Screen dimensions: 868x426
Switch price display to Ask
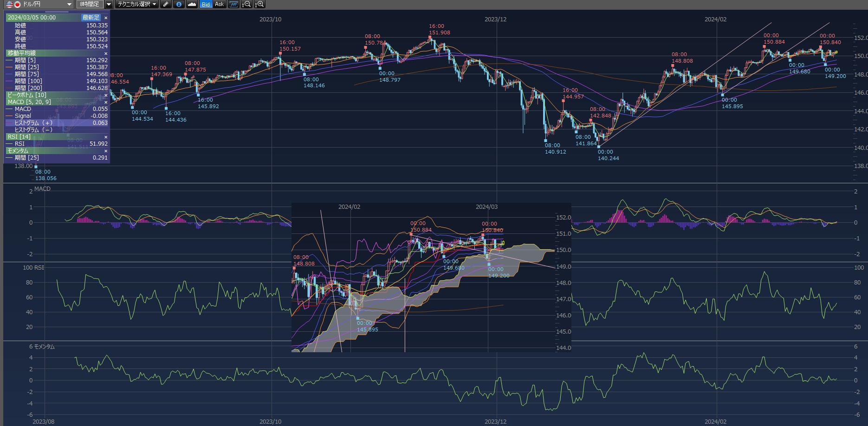(219, 4)
